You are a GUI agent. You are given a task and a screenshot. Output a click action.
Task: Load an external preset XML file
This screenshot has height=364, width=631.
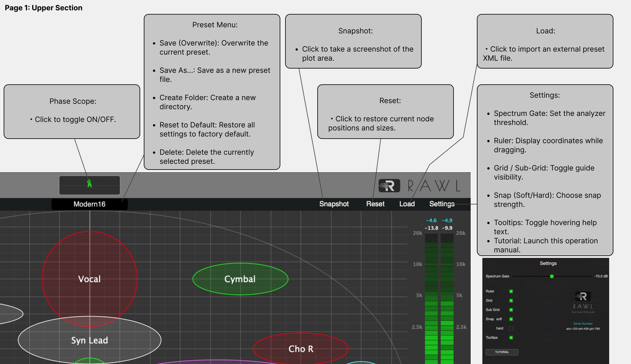coord(407,204)
